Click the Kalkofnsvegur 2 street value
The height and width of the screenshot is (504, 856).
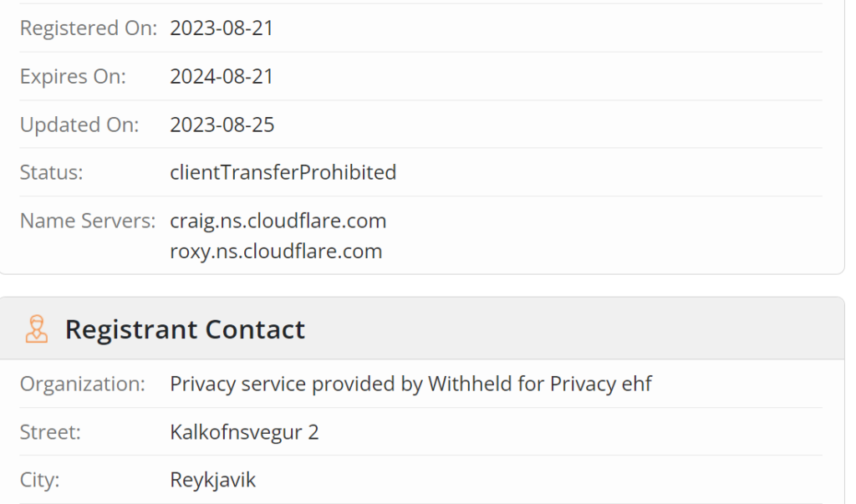click(244, 433)
